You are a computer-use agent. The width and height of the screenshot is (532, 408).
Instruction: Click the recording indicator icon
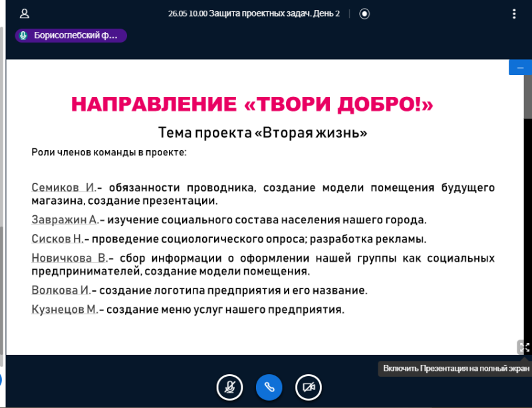pyautogui.click(x=364, y=14)
